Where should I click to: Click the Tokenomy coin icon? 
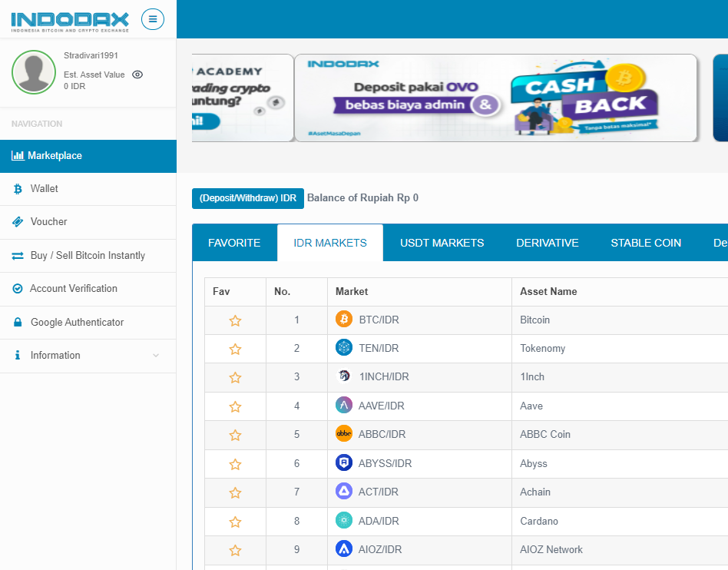pos(344,347)
